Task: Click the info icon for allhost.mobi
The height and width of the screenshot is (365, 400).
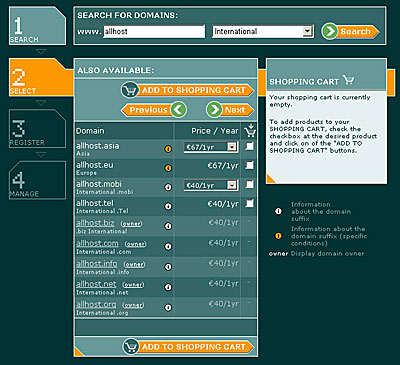Action: [168, 187]
